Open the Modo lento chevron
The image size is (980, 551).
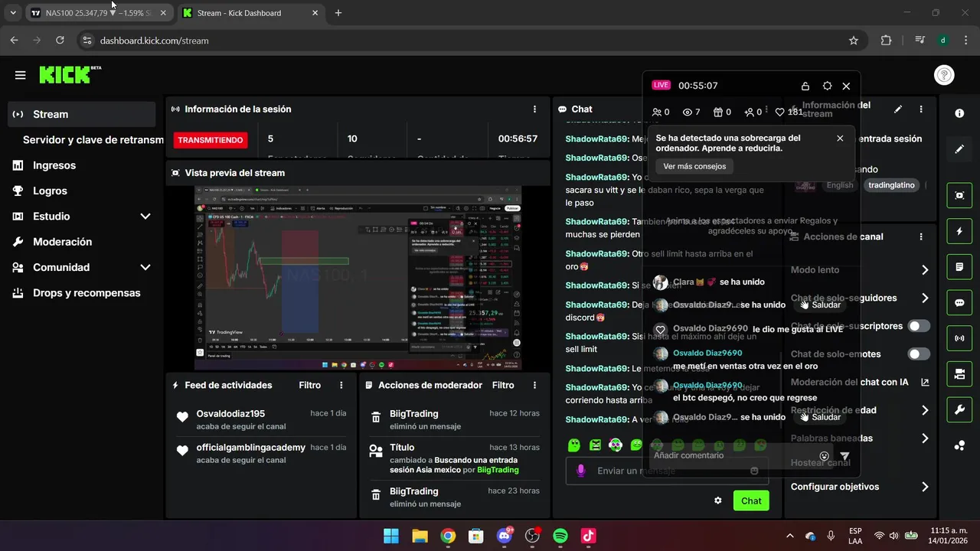[x=925, y=270]
